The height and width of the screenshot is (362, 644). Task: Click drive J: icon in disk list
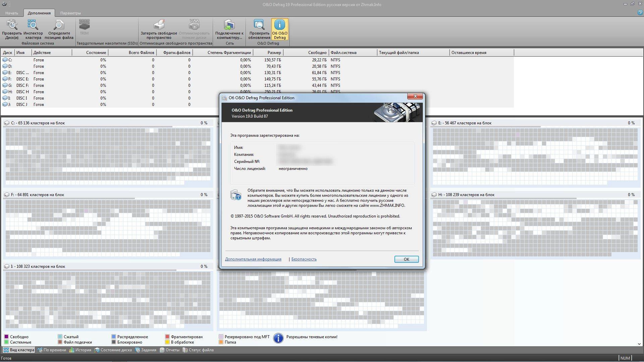(x=5, y=105)
